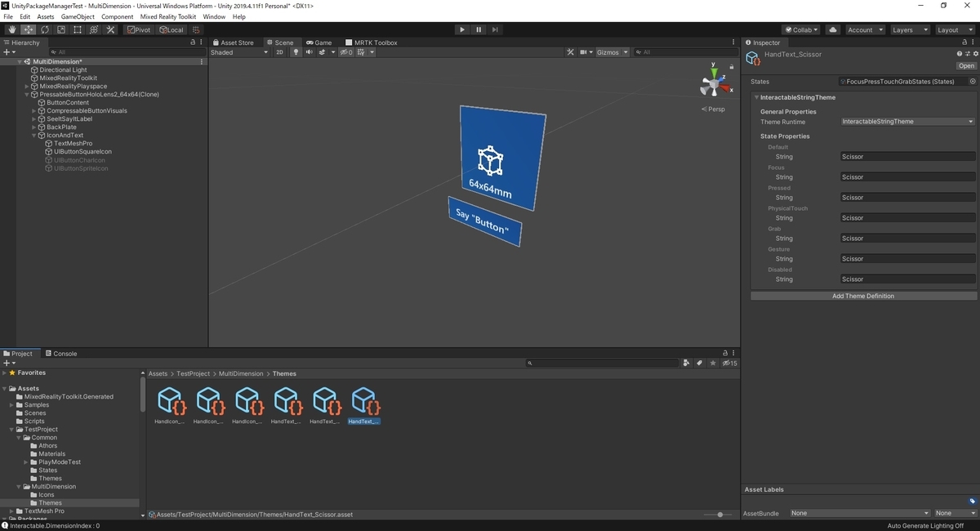Select UIButtonSquareIcon in the Hierarchy
This screenshot has height=531, width=980.
[x=82, y=152]
